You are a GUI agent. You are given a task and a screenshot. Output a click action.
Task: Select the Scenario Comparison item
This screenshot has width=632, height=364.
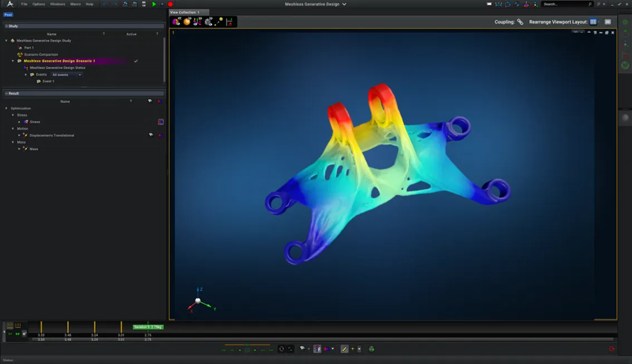41,55
